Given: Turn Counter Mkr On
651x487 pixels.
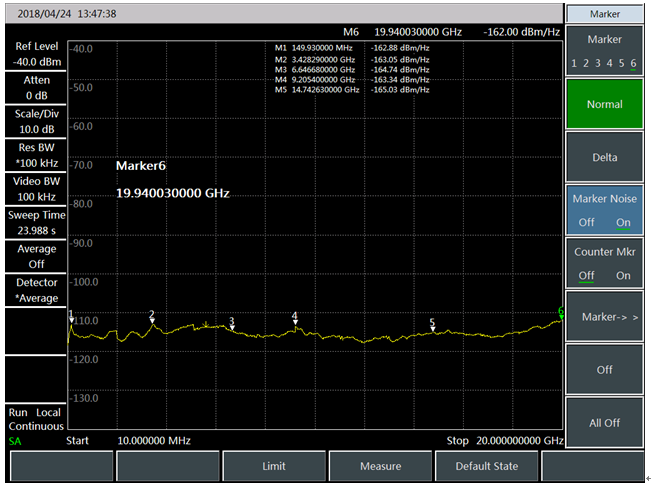Looking at the screenshot, I should click(x=623, y=275).
